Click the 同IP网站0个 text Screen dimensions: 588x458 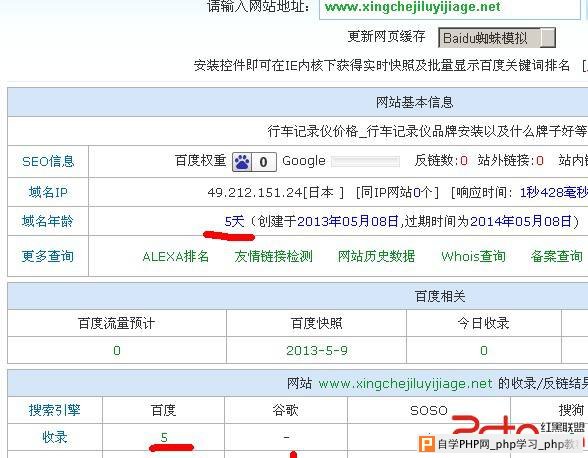398,192
